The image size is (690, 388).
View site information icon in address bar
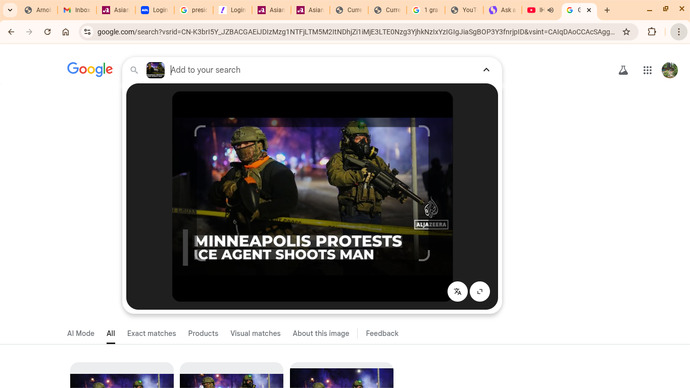87,32
